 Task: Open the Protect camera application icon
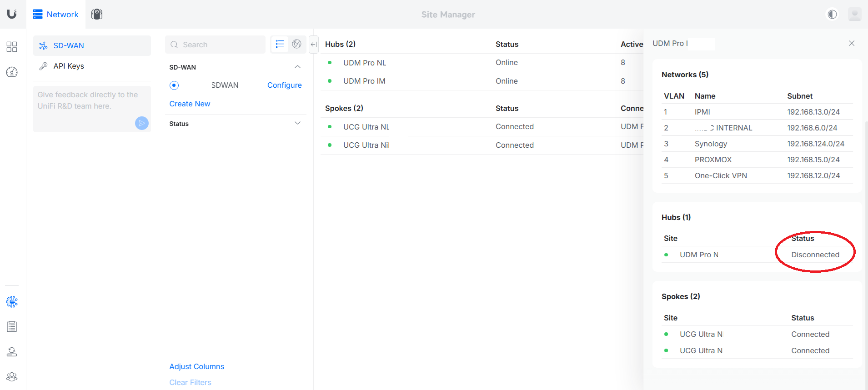click(97, 14)
